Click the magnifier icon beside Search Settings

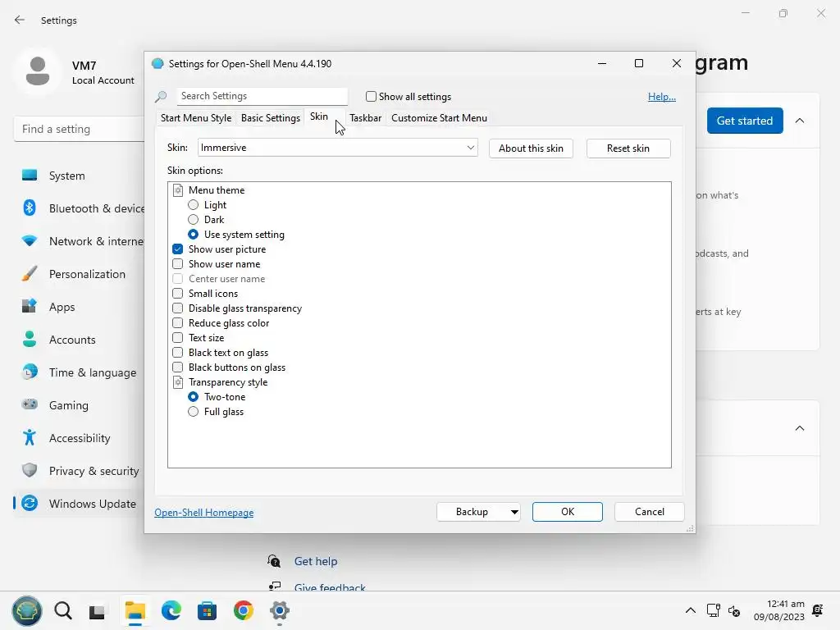pyautogui.click(x=161, y=97)
